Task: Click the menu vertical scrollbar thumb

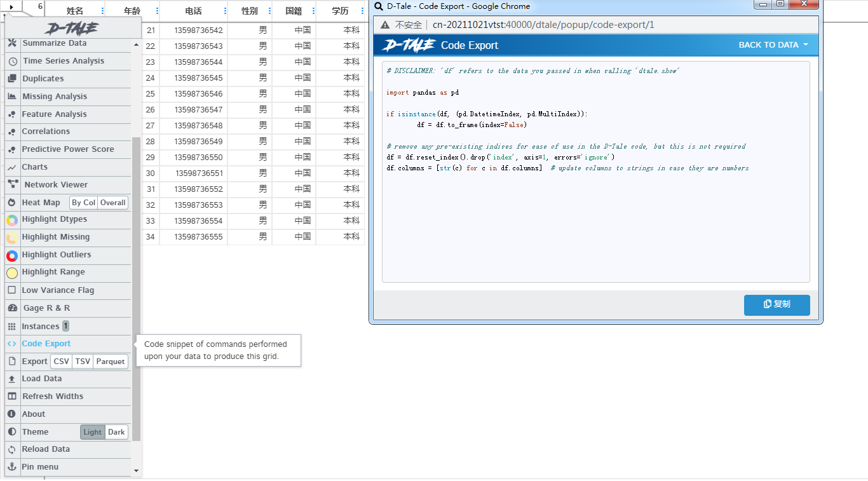Action: 136,289
